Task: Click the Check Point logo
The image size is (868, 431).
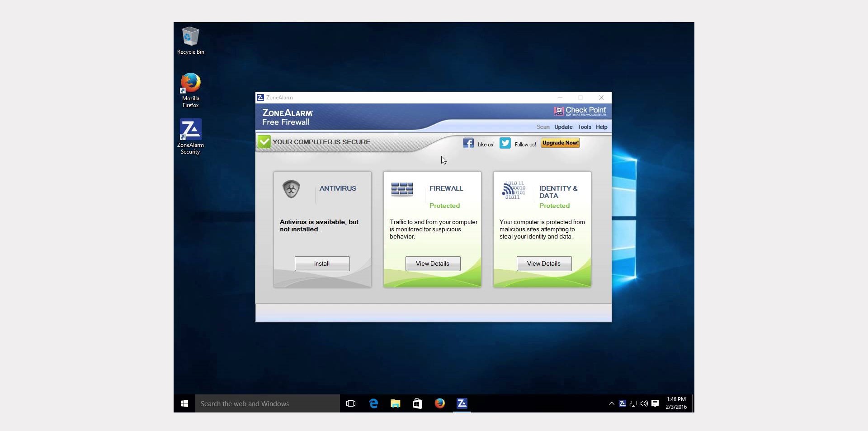Action: 580,111
